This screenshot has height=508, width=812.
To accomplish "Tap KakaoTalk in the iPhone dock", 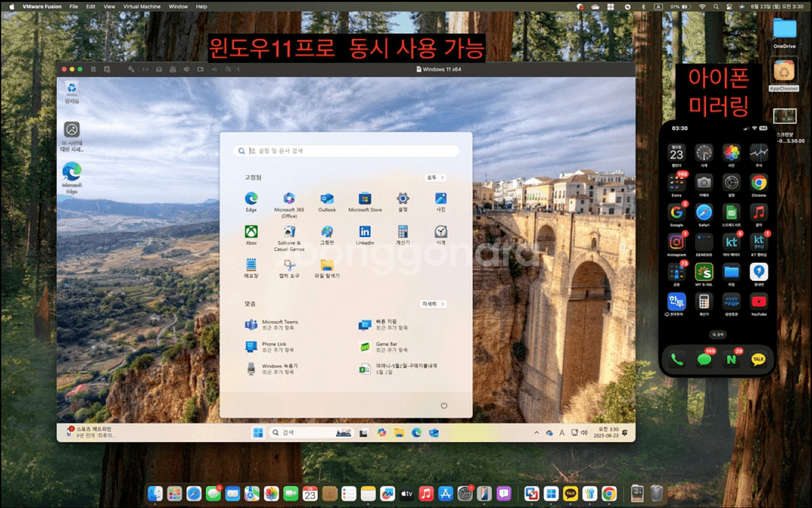I will tap(758, 359).
